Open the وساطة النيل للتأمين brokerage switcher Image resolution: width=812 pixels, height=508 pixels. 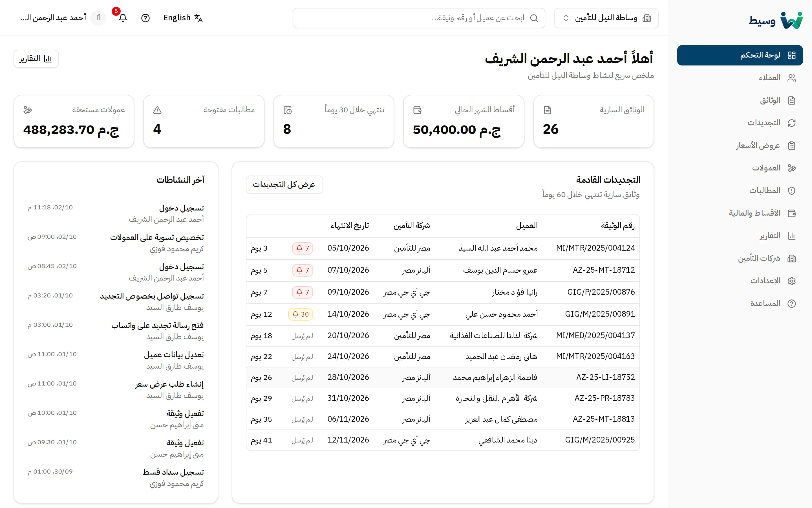coord(606,18)
